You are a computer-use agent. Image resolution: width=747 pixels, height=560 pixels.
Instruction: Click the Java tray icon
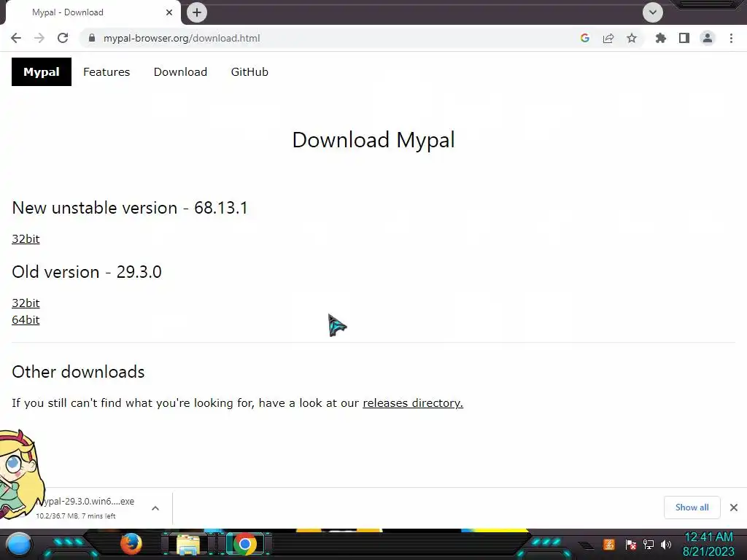(x=609, y=544)
